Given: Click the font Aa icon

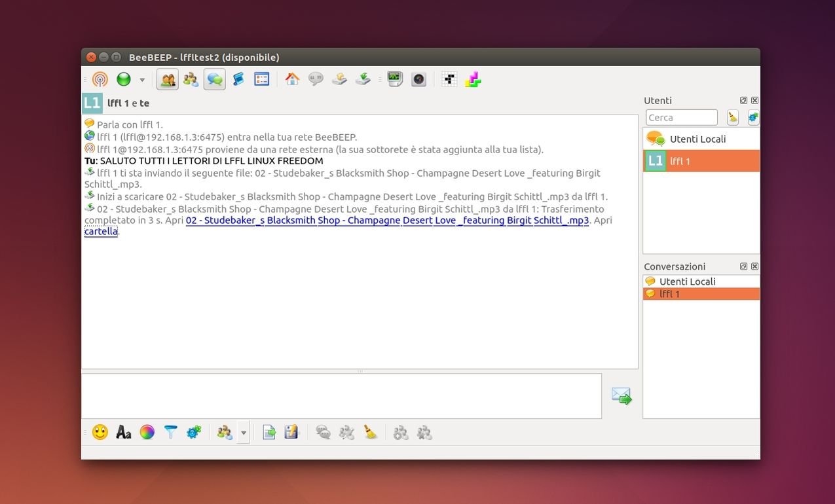Looking at the screenshot, I should coord(123,432).
